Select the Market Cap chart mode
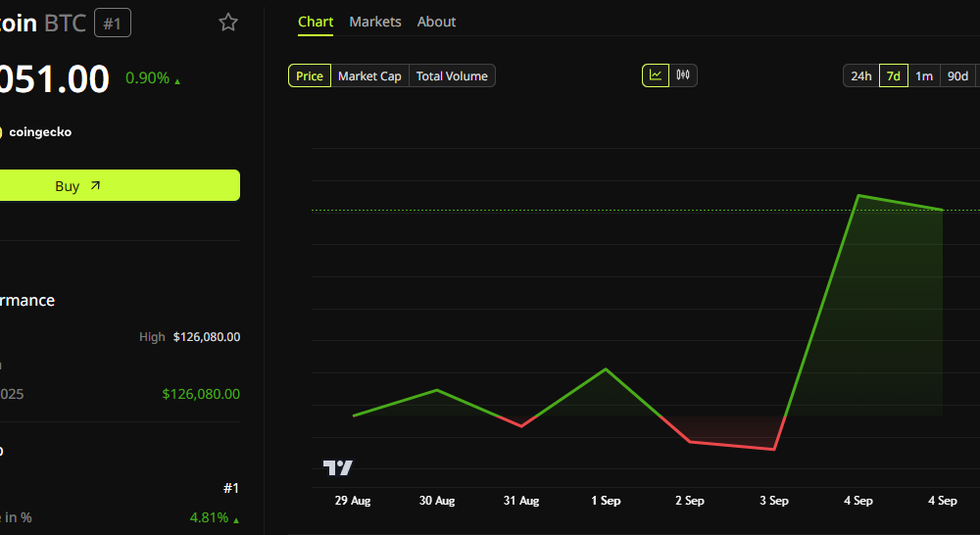Screen dimensions: 980x535 pyautogui.click(x=369, y=75)
